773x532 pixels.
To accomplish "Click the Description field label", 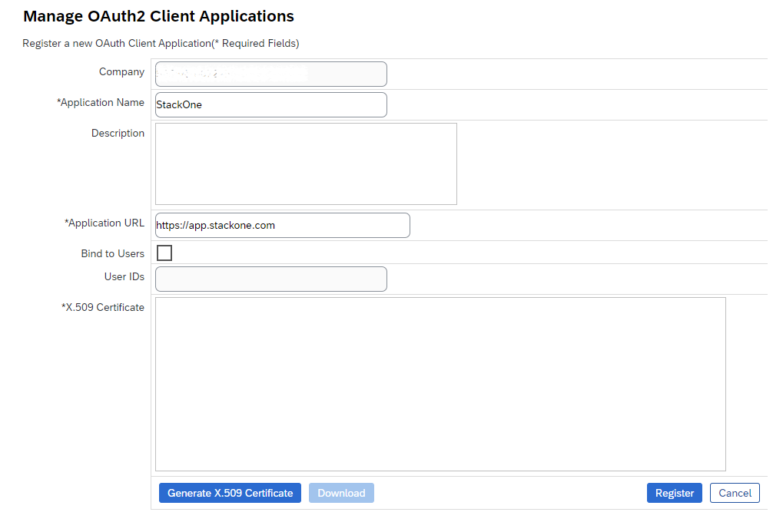I will pos(118,133).
